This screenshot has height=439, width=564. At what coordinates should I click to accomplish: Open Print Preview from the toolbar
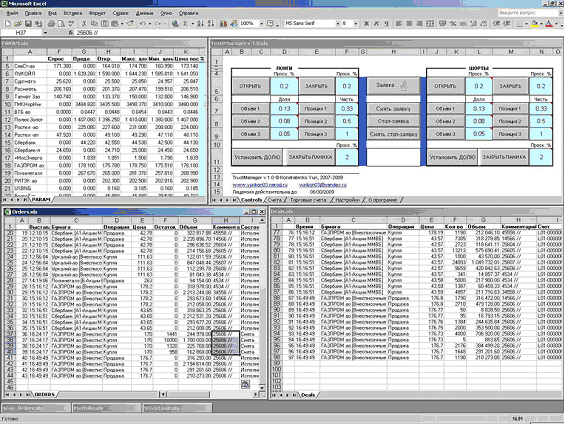tap(61, 24)
